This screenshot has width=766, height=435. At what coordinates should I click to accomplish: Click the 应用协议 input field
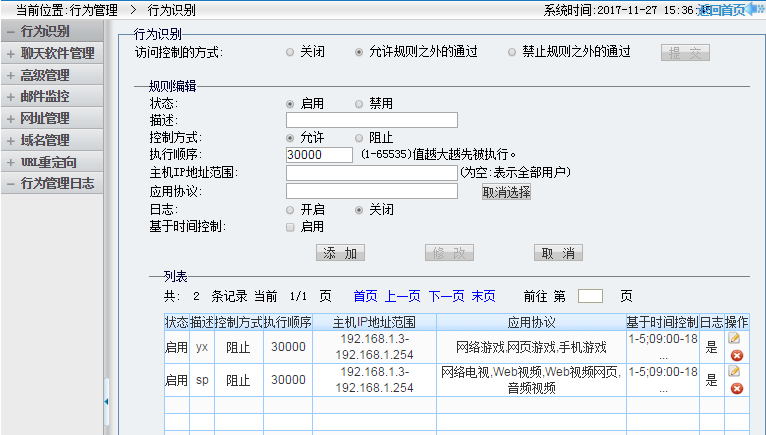click(x=372, y=191)
